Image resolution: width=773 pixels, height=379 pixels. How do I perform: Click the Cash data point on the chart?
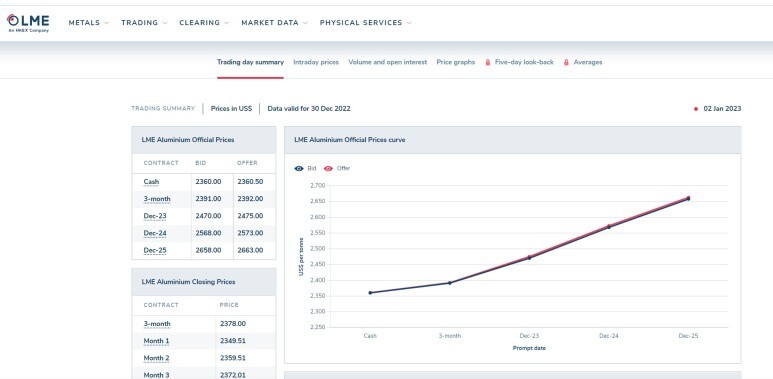[x=370, y=293]
